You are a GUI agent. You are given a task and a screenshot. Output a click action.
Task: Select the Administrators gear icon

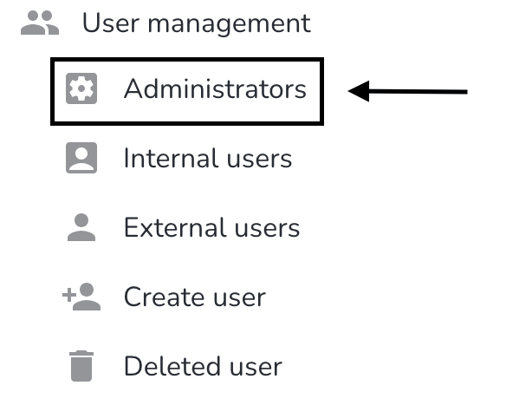[x=81, y=88]
